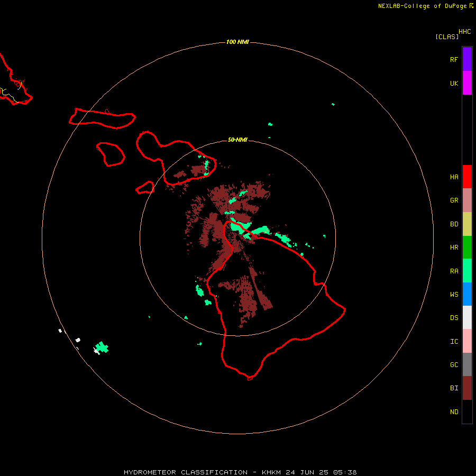Screen dimensions: 476x476
Task: Click the NEXLAB-College of DuPage credit
Action: tap(422, 6)
